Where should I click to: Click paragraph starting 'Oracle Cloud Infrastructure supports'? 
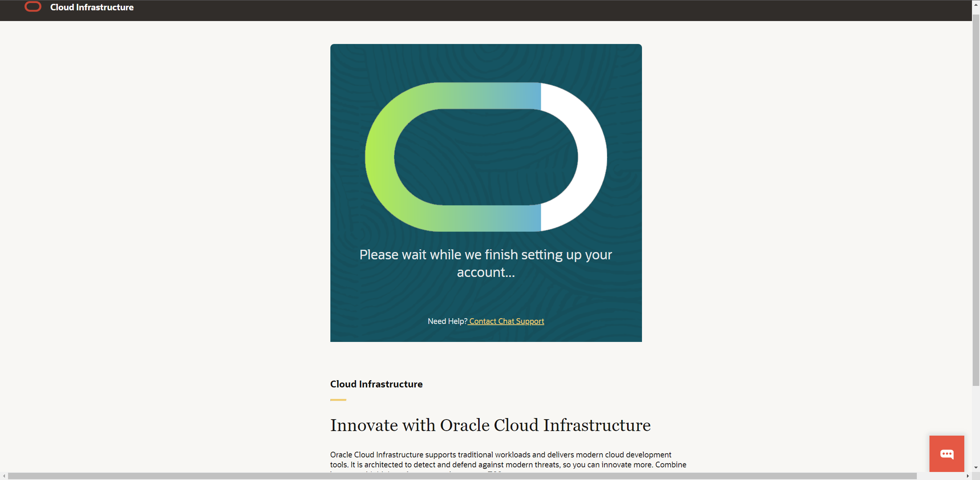(x=508, y=462)
